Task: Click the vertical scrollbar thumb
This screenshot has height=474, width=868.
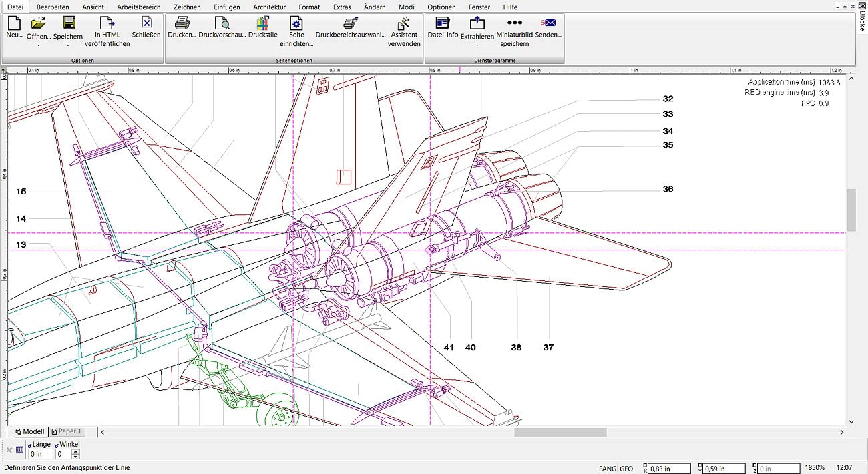Action: (851, 209)
